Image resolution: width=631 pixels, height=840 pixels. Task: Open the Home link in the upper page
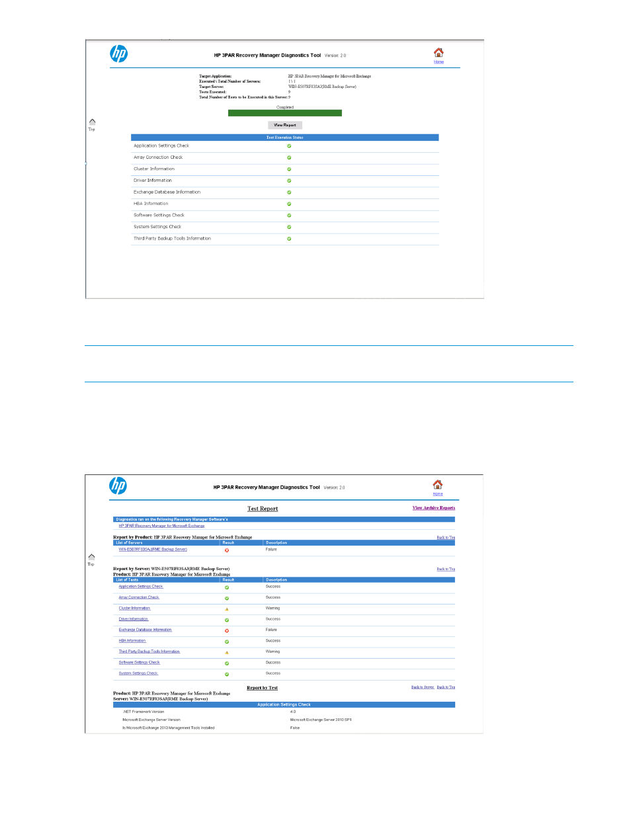click(439, 62)
